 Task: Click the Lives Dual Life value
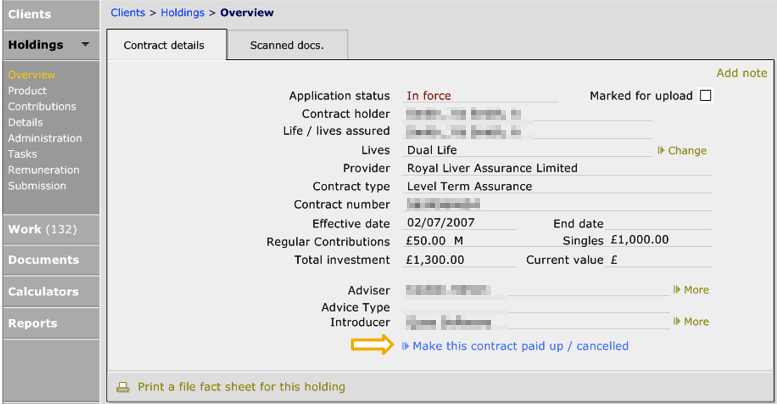click(x=432, y=150)
